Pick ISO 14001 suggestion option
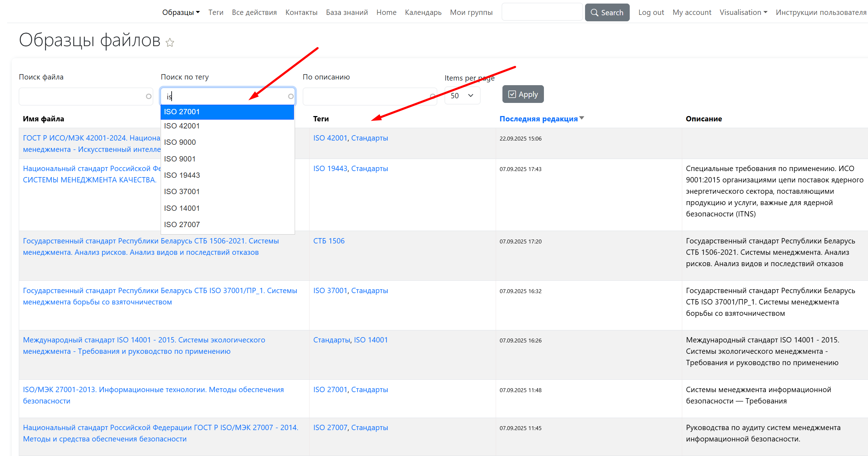Screen dimensions: 868x456 227,208
